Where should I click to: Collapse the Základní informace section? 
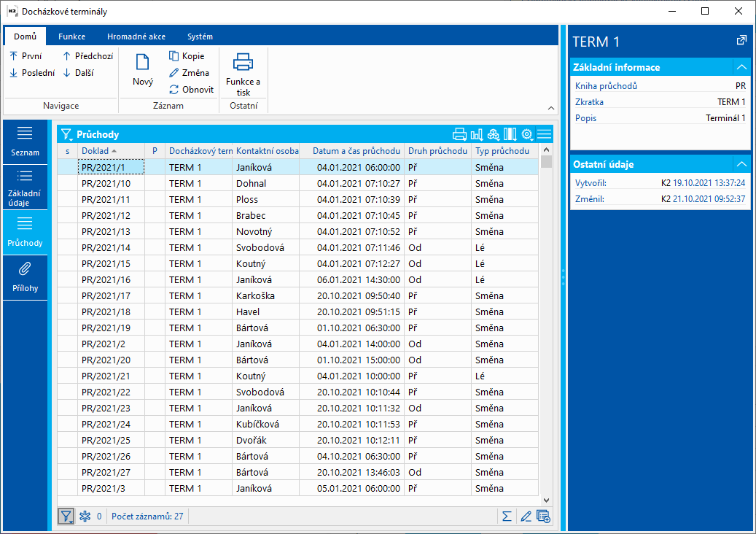[741, 67]
